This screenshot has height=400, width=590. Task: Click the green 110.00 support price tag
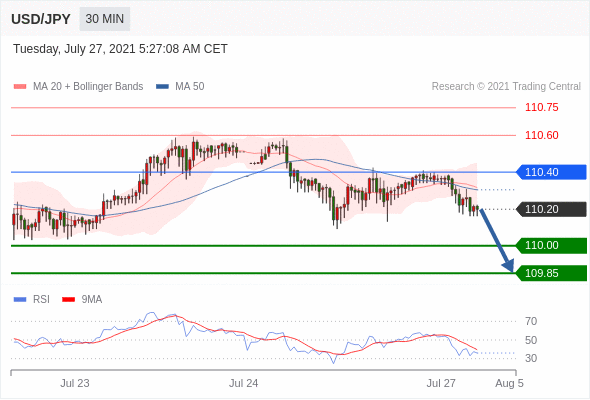pyautogui.click(x=551, y=246)
